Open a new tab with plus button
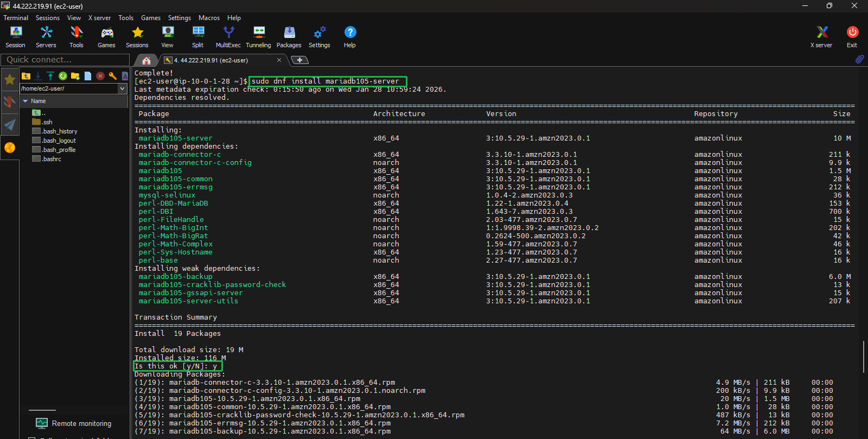The image size is (868, 439). point(299,60)
